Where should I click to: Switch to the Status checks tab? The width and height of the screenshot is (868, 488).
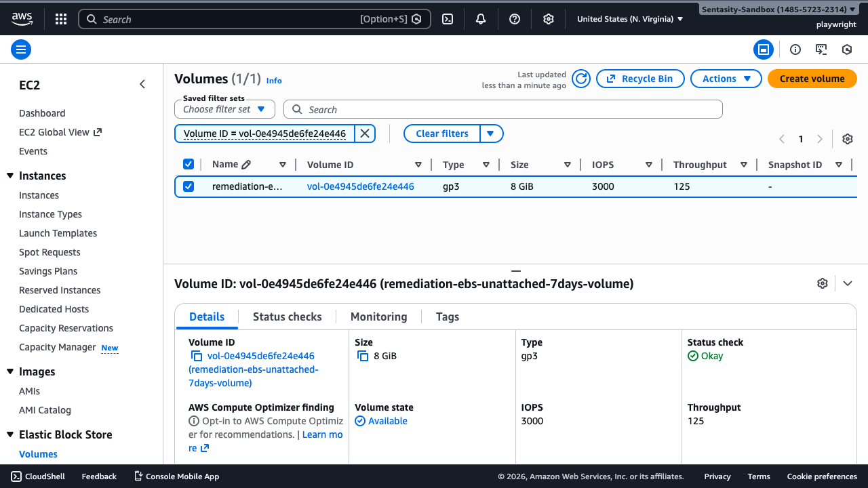(x=287, y=317)
